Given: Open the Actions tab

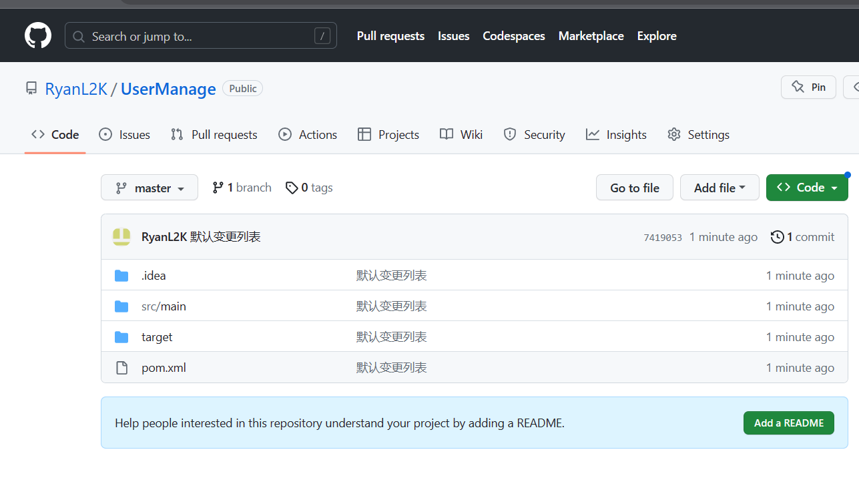Looking at the screenshot, I should [x=308, y=135].
